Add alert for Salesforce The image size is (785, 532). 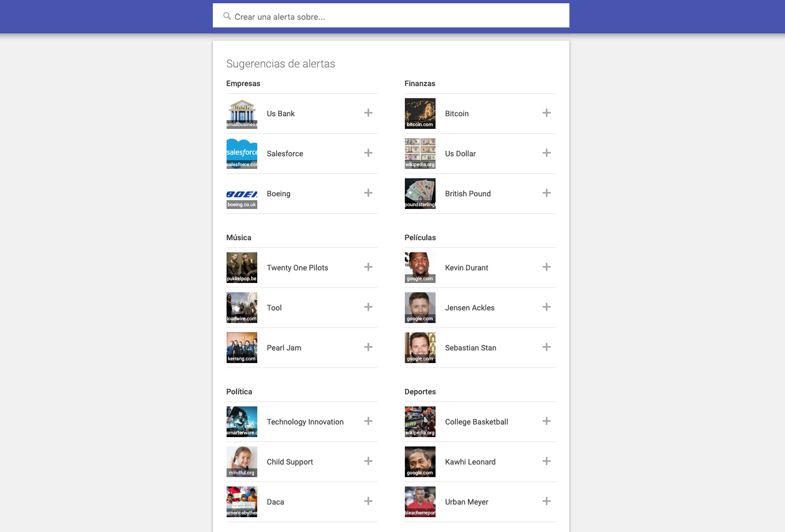coord(368,153)
